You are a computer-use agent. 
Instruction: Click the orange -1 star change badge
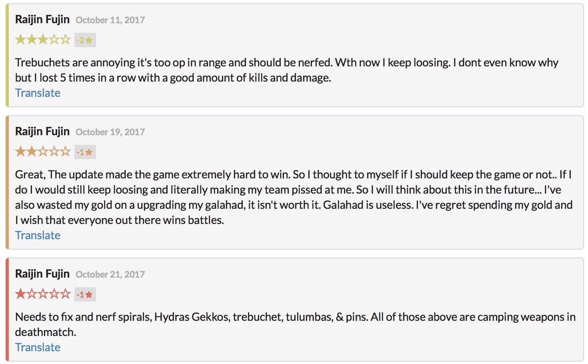tap(85, 152)
